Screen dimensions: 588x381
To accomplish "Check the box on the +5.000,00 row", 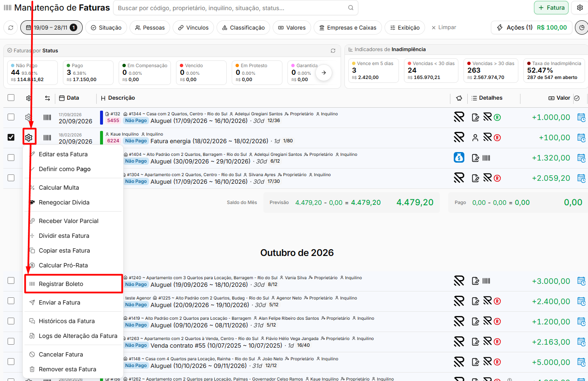I will [11, 362].
